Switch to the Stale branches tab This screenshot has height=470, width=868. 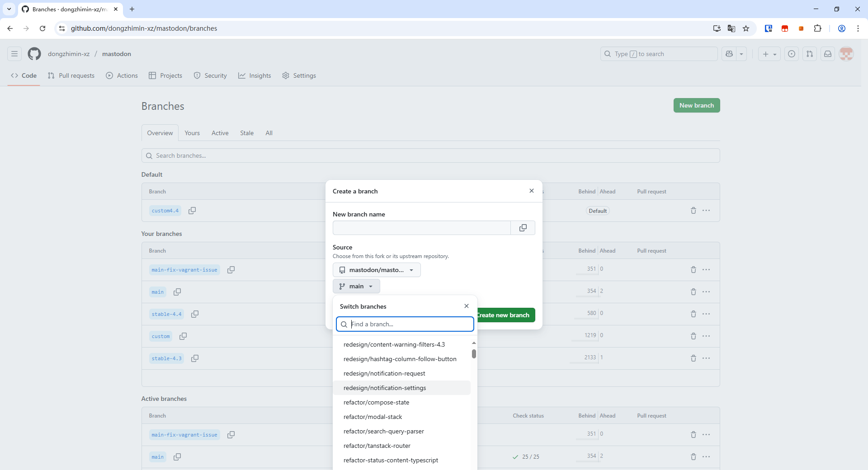pos(246,133)
